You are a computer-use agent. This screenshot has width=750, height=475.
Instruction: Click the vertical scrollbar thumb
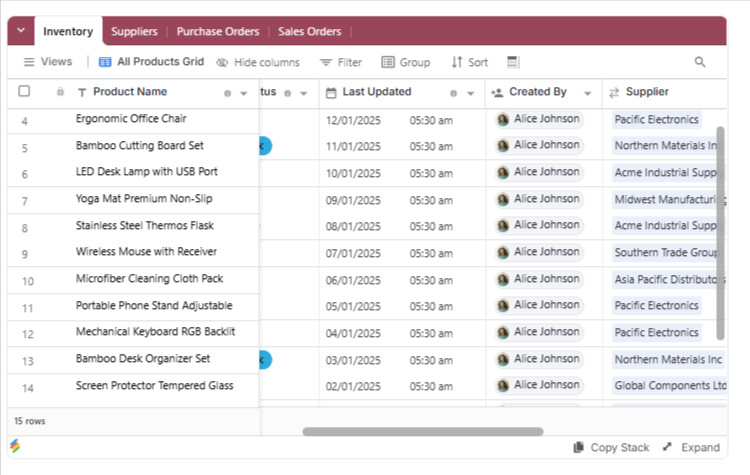coord(720,233)
